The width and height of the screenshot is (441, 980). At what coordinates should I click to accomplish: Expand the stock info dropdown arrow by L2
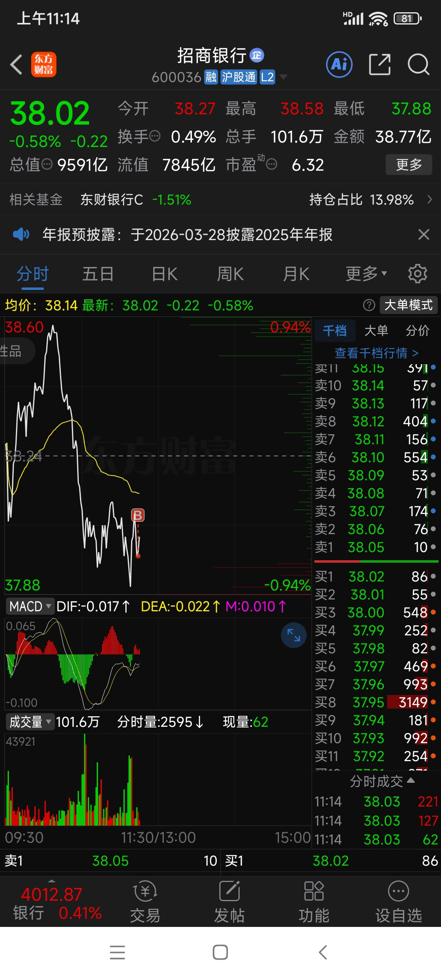pyautogui.click(x=283, y=77)
